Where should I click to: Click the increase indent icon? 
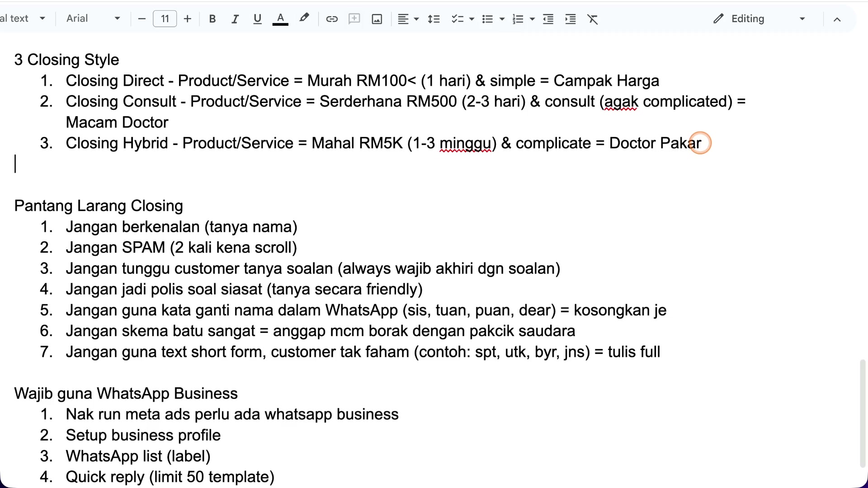[x=571, y=19]
